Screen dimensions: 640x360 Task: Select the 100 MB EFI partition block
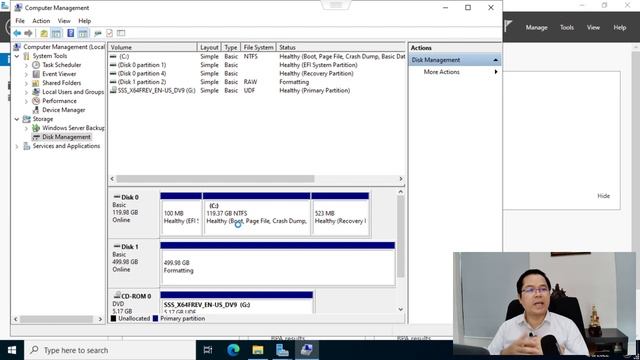click(x=181, y=214)
